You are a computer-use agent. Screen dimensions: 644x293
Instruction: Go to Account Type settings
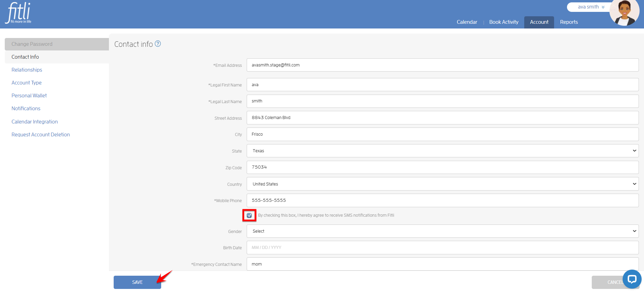tap(26, 83)
